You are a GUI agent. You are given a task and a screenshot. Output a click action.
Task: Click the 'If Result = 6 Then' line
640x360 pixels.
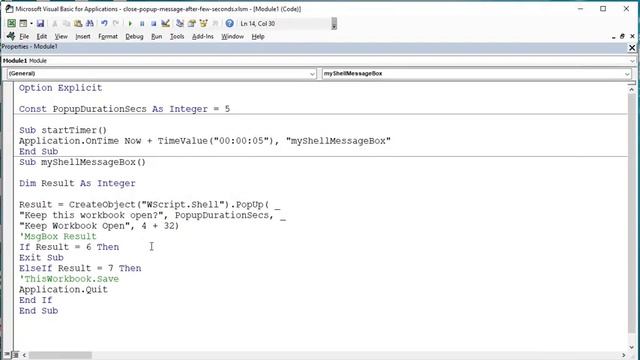pyautogui.click(x=69, y=247)
